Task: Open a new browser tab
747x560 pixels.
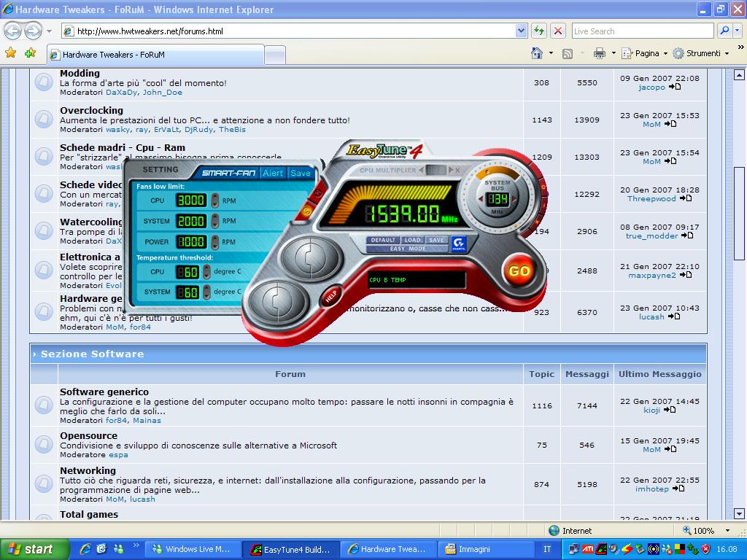Action: point(275,55)
